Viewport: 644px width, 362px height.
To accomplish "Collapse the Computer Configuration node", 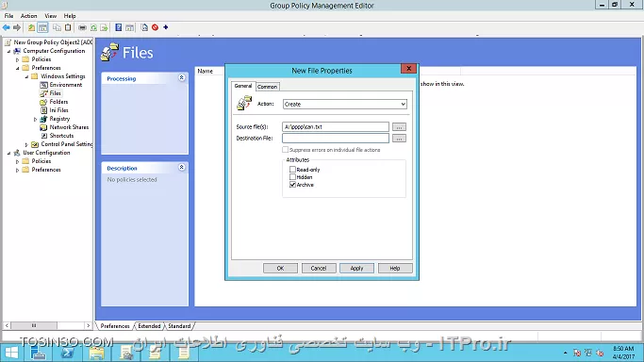I will click(9, 51).
